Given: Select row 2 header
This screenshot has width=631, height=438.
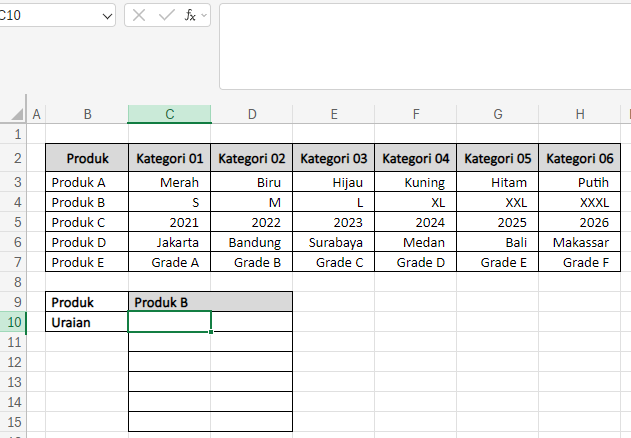Looking at the screenshot, I should pos(14,157).
